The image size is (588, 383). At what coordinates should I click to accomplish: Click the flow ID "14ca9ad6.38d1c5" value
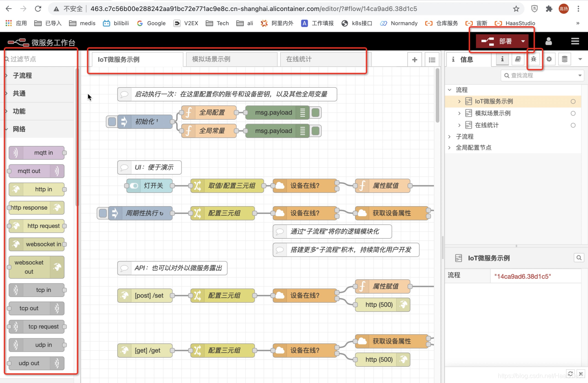pos(523,276)
